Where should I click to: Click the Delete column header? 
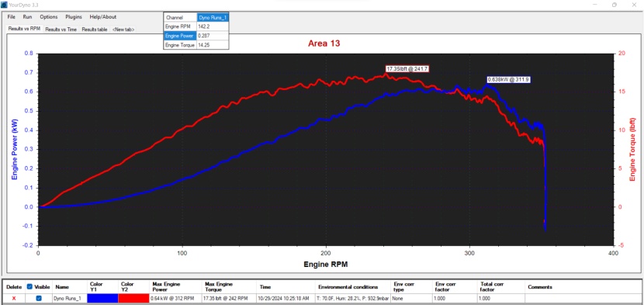[13, 287]
